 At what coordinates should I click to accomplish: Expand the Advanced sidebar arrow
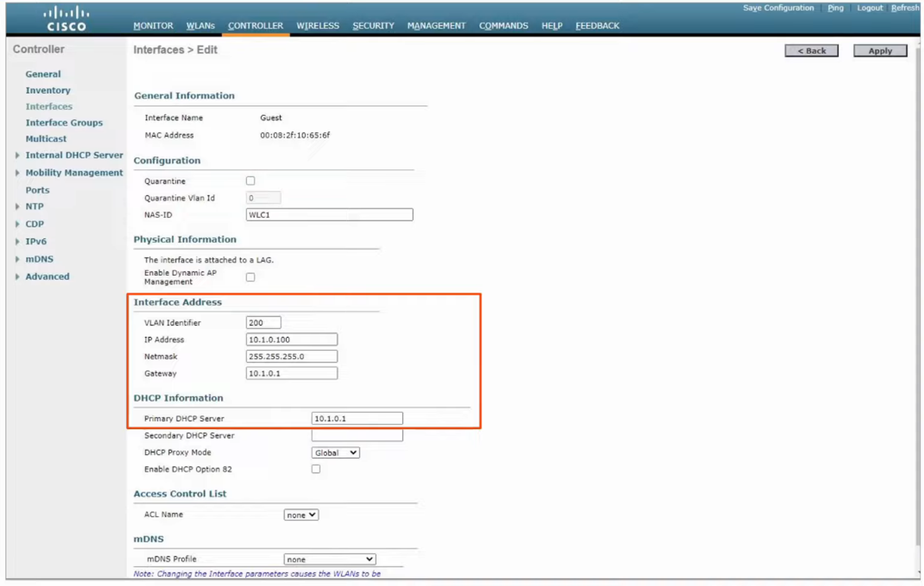pyautogui.click(x=18, y=277)
